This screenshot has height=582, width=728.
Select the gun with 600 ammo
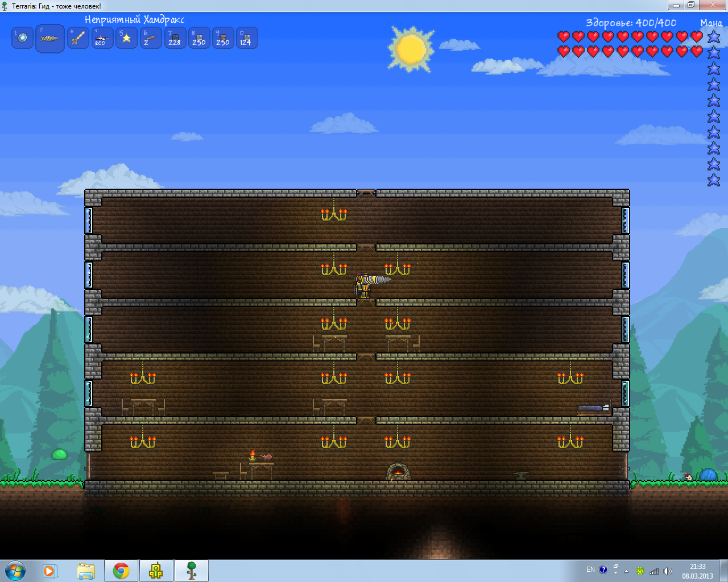[102, 38]
